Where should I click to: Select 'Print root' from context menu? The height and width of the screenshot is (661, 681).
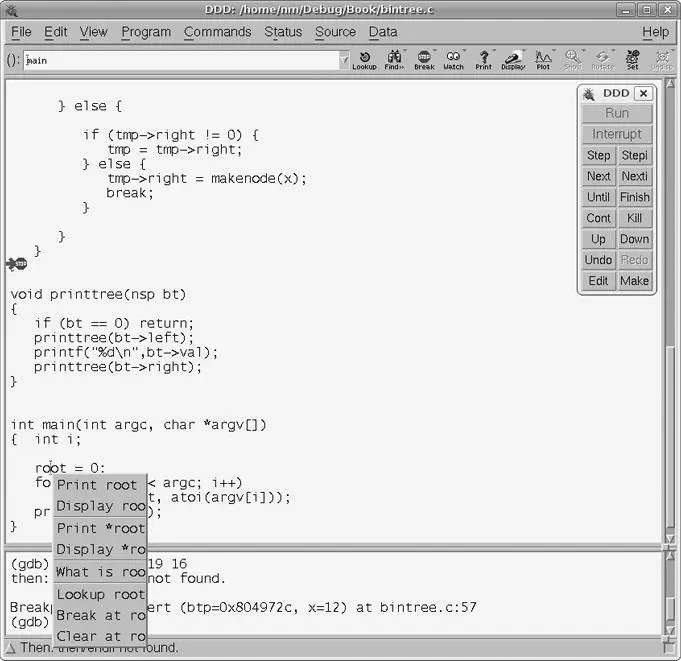pyautogui.click(x=98, y=485)
